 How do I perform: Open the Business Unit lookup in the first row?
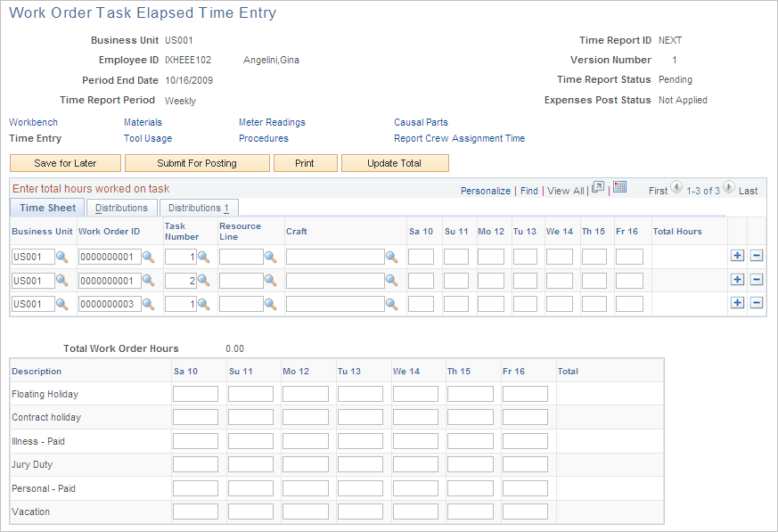click(x=61, y=258)
